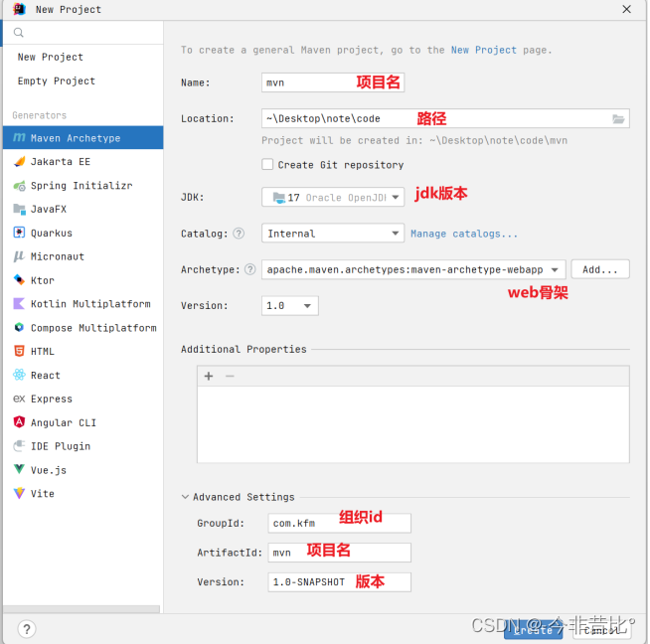Open Manage catalogs link
The image size is (650, 644).
[464, 234]
